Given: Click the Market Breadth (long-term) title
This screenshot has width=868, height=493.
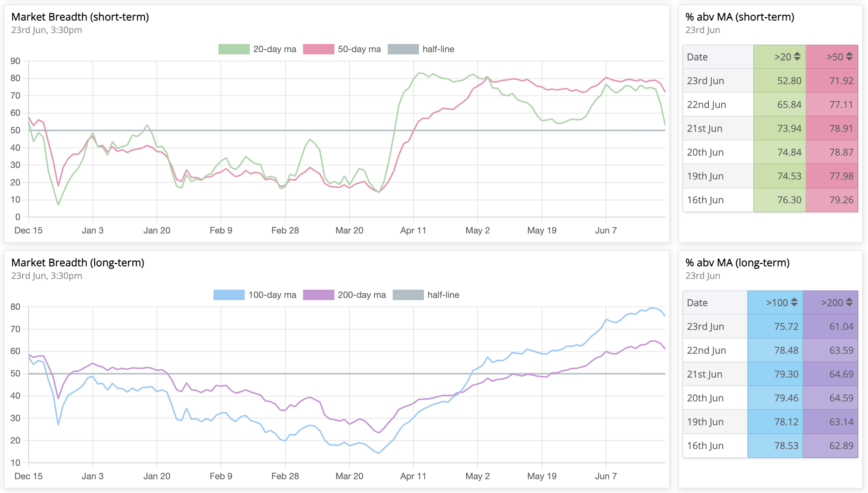Looking at the screenshot, I should tap(78, 263).
